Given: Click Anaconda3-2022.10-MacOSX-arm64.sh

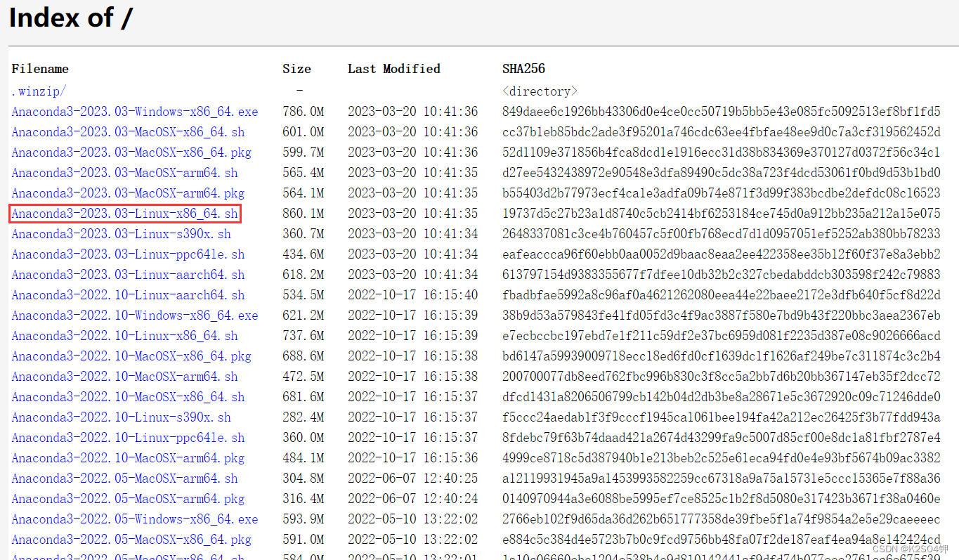Looking at the screenshot, I should [x=124, y=377].
